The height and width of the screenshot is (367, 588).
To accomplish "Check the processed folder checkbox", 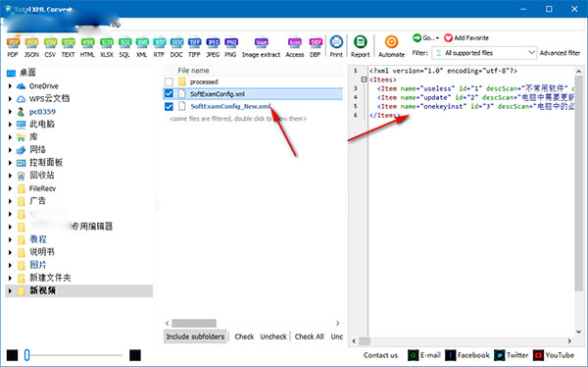I will 169,81.
